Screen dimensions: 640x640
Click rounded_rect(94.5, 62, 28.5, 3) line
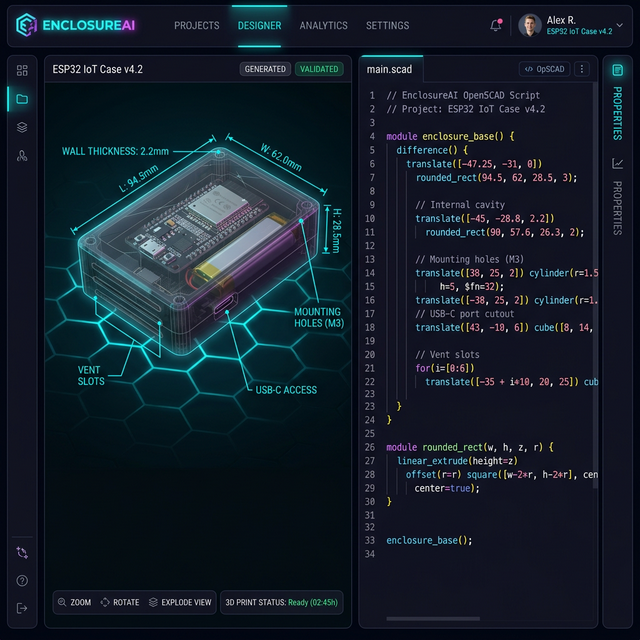(496, 178)
